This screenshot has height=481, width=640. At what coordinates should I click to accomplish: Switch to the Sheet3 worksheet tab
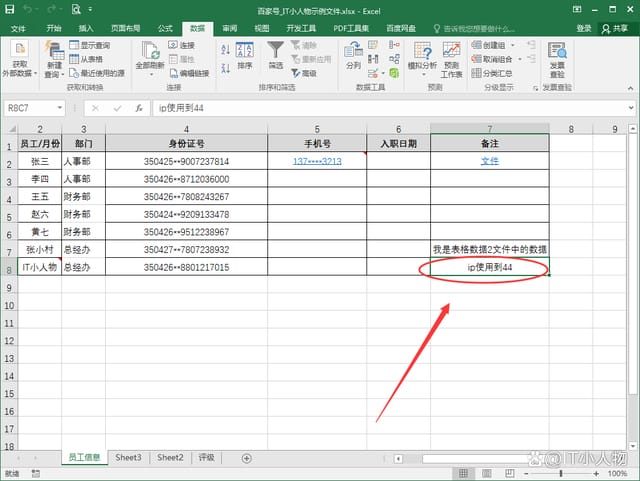[128, 457]
